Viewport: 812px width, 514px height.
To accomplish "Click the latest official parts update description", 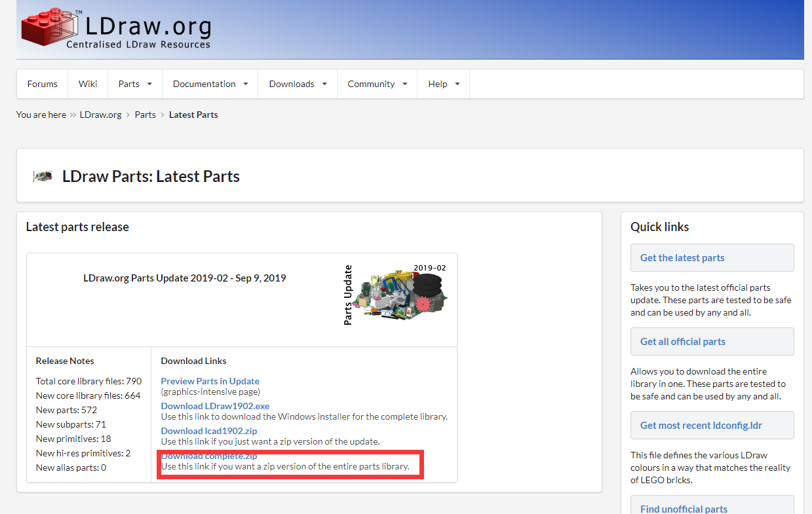I will [711, 300].
